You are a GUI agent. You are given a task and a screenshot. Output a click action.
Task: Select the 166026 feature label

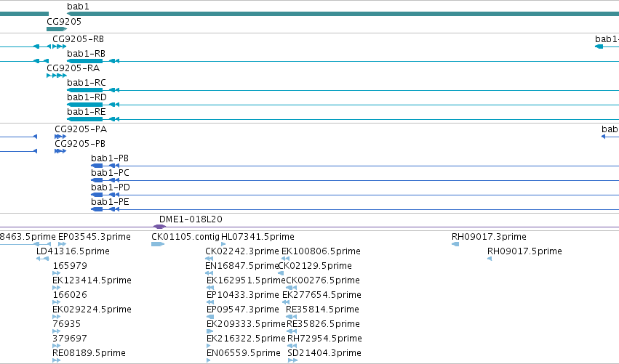(x=70, y=294)
